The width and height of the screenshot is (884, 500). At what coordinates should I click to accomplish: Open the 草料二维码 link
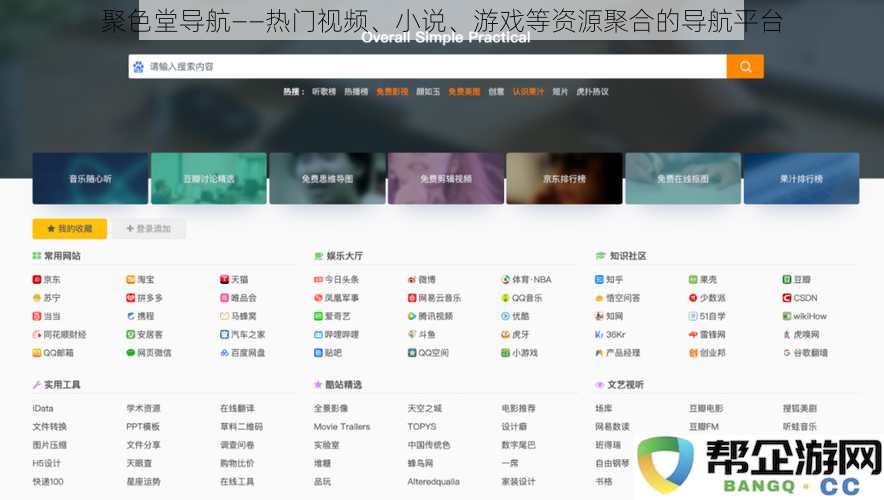point(241,427)
